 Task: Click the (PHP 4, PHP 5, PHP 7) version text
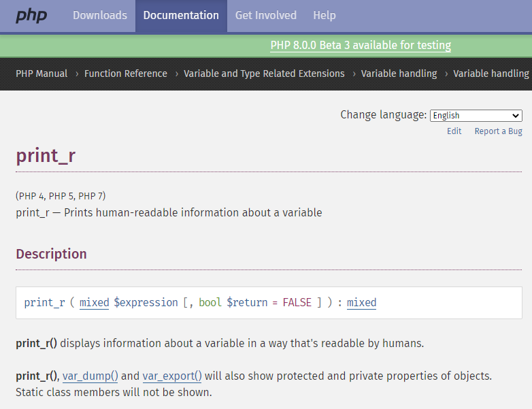tap(61, 196)
